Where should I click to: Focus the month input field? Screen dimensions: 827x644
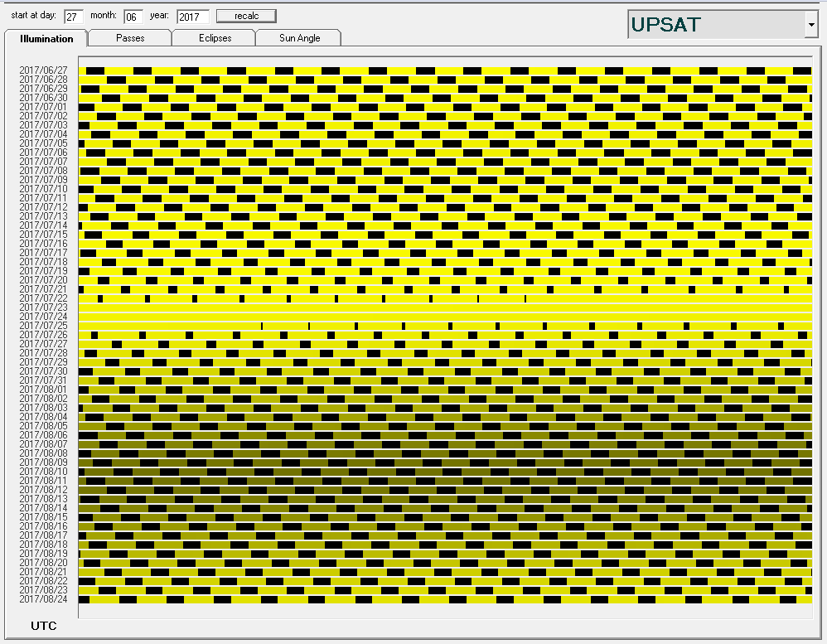point(133,17)
